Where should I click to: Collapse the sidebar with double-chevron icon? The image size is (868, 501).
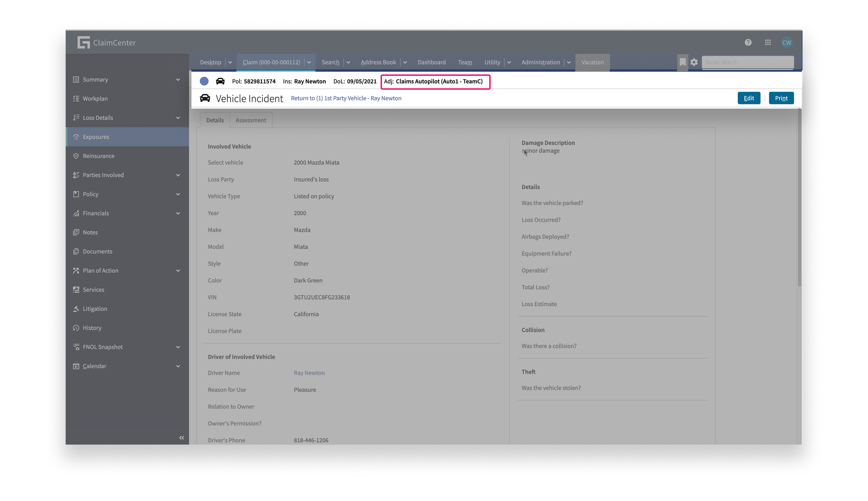pyautogui.click(x=181, y=438)
